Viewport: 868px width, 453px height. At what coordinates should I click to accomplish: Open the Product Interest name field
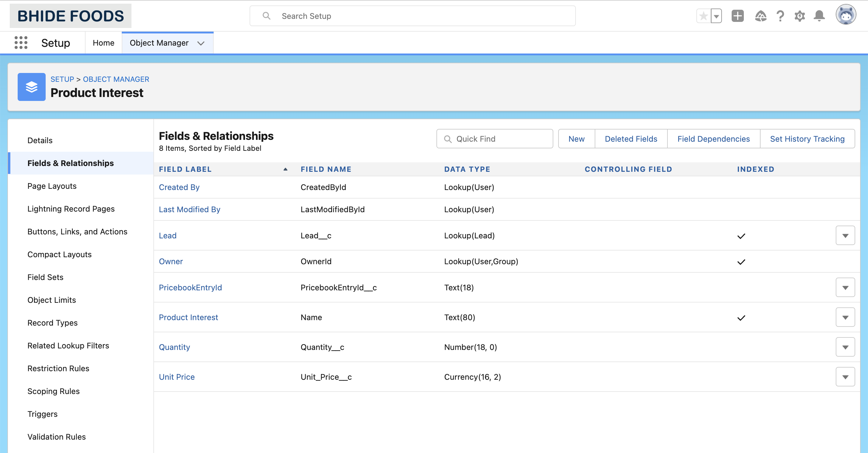click(x=188, y=317)
